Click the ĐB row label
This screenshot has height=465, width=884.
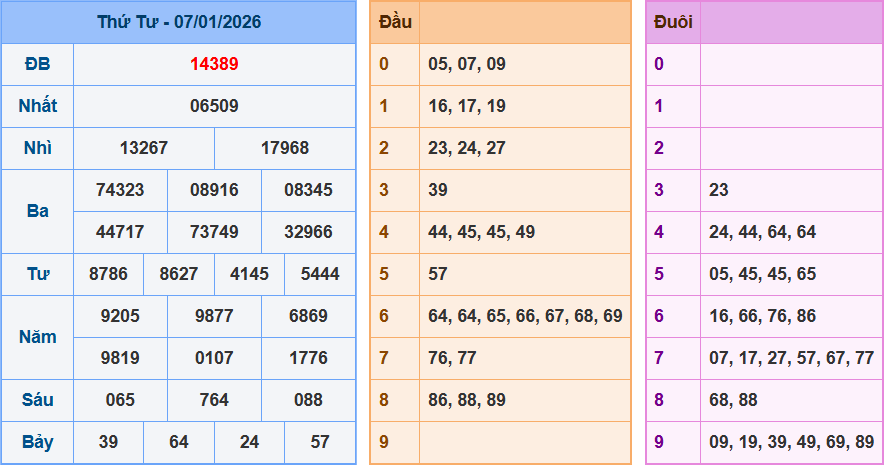click(x=38, y=64)
